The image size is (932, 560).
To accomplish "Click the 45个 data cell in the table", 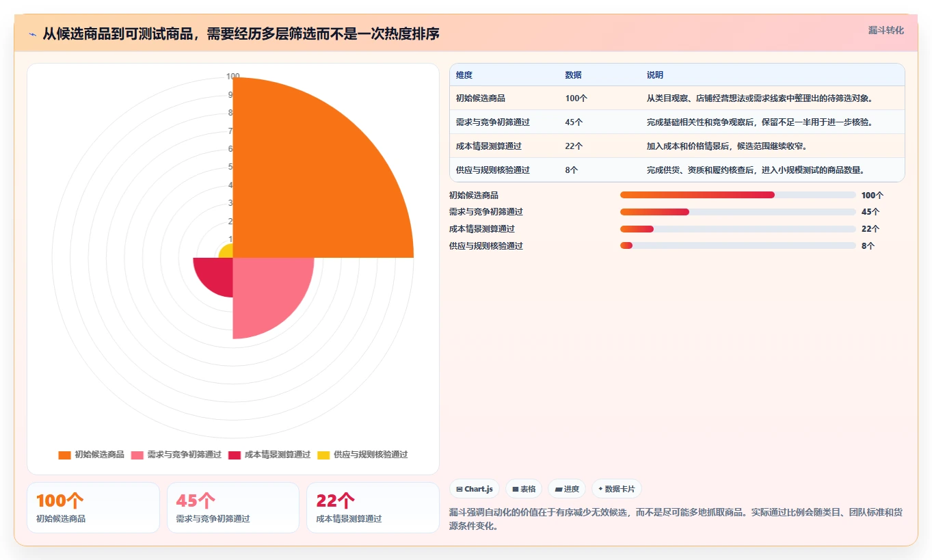I will pyautogui.click(x=574, y=122).
